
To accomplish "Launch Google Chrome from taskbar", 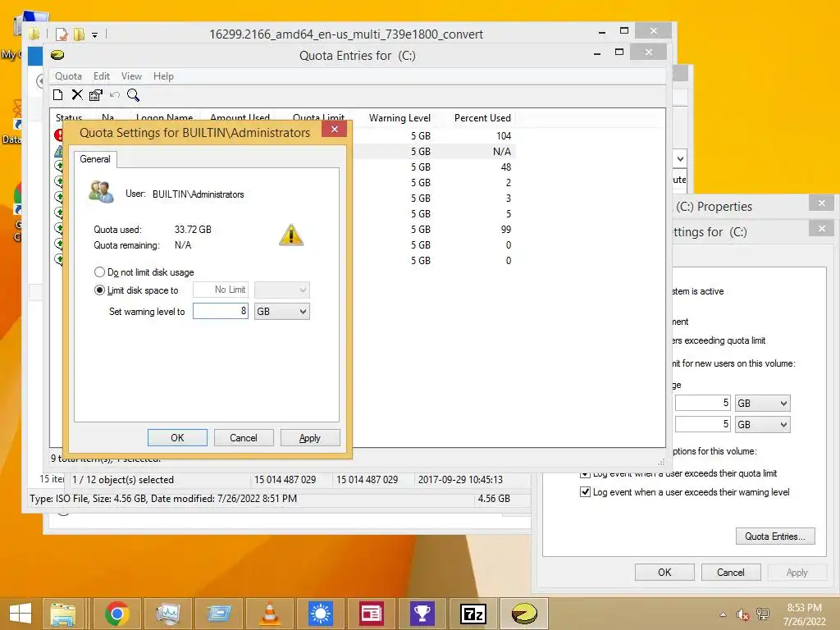I will pyautogui.click(x=116, y=614).
